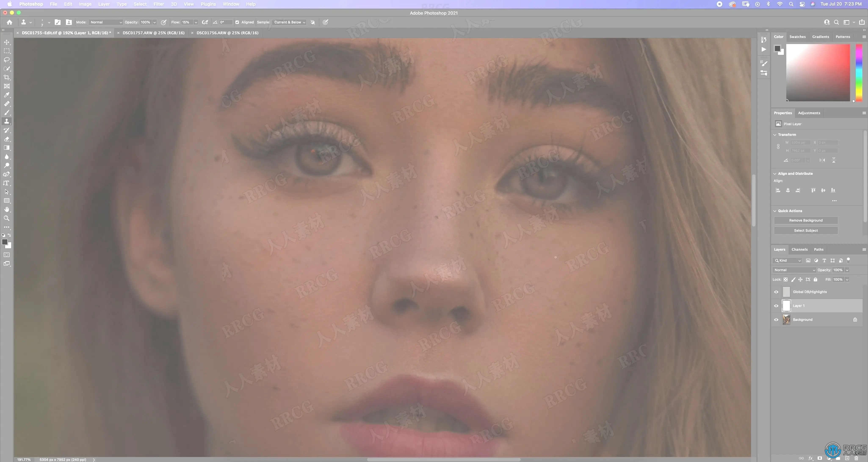Open the Swatches tab
Image resolution: width=868 pixels, height=462 pixels.
[x=798, y=37]
